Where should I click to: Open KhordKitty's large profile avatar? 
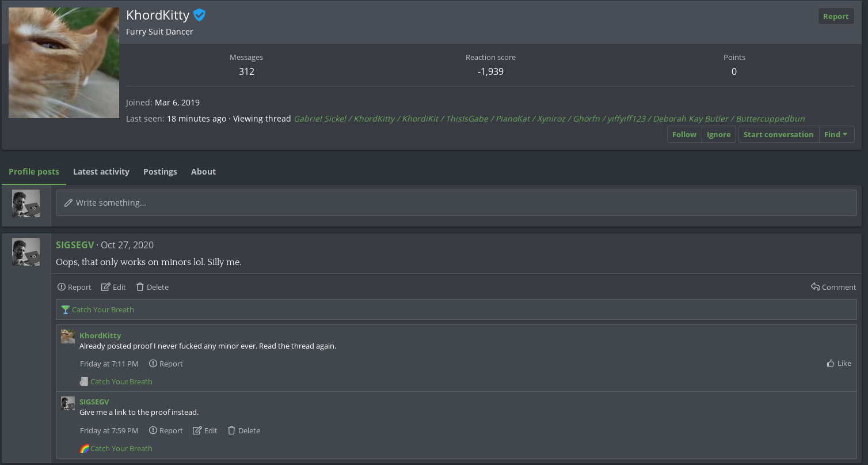click(x=64, y=63)
